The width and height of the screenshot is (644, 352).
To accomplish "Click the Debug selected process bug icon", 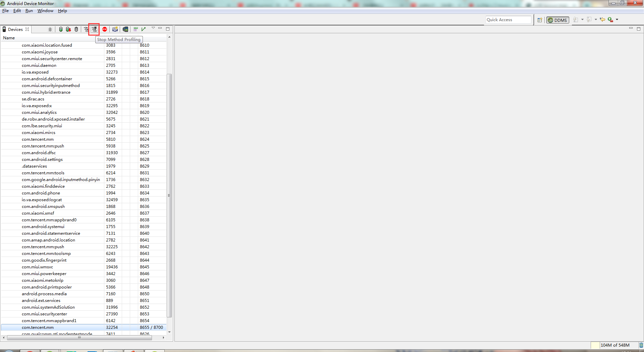I will click(50, 29).
